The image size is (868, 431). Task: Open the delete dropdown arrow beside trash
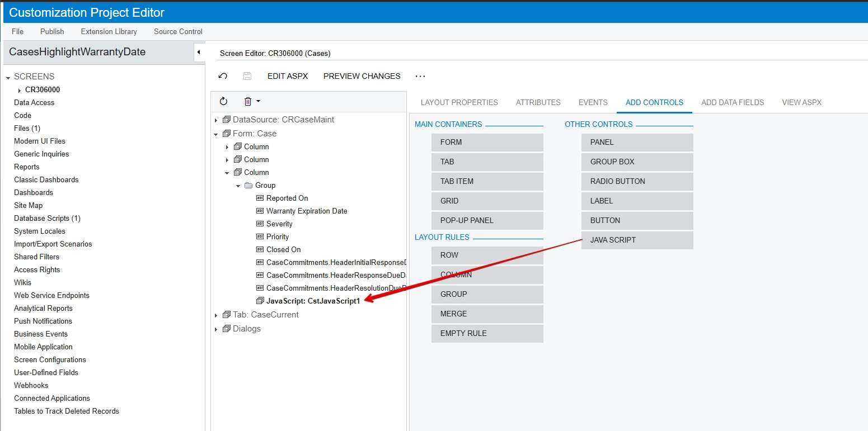coord(258,101)
